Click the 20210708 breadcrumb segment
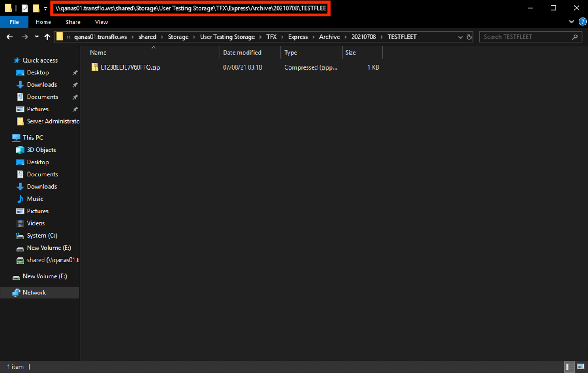 [363, 37]
